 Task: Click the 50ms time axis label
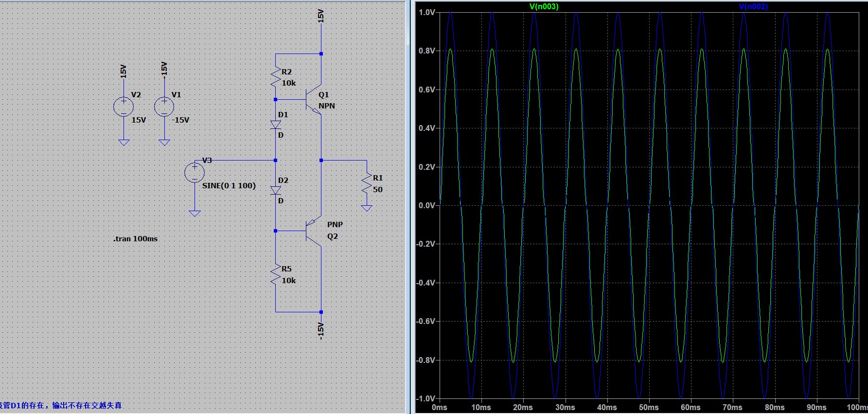point(649,407)
